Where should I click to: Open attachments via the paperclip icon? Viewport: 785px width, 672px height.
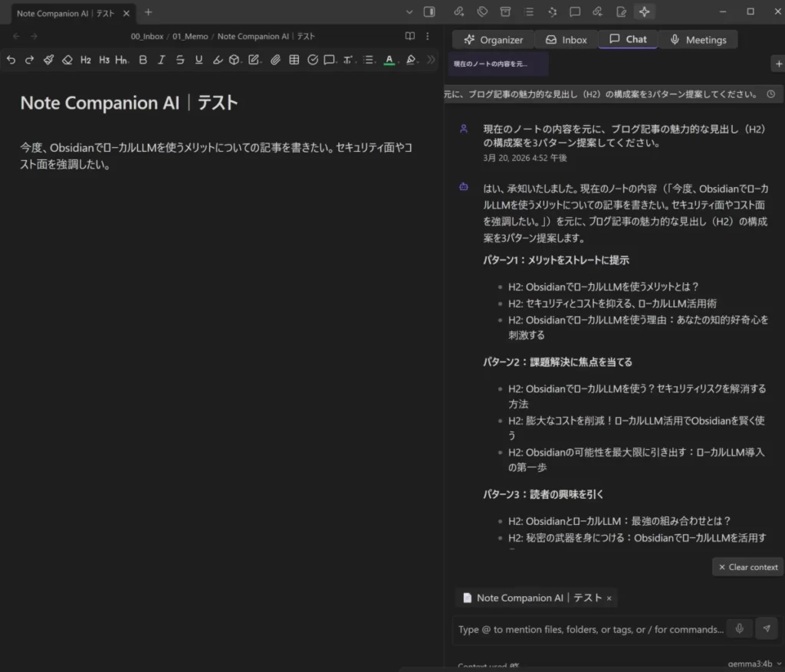[275, 60]
